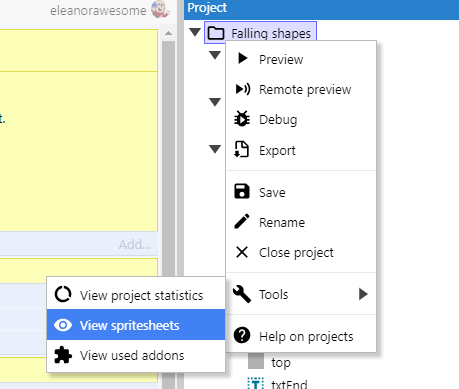Open View used addons puzzle icon

[63, 355]
